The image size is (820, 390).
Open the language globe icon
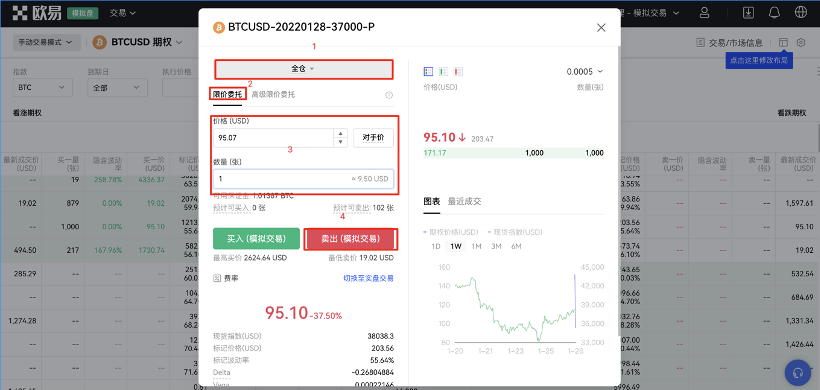tap(800, 13)
